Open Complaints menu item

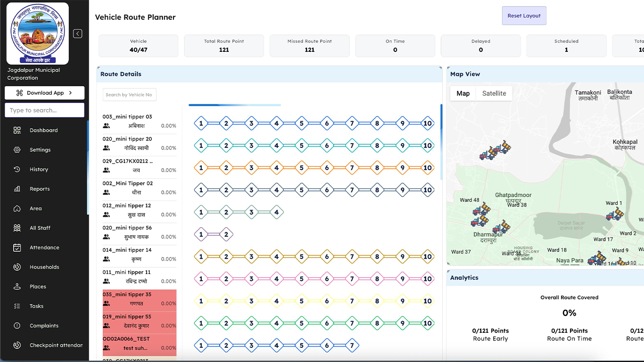(44, 326)
